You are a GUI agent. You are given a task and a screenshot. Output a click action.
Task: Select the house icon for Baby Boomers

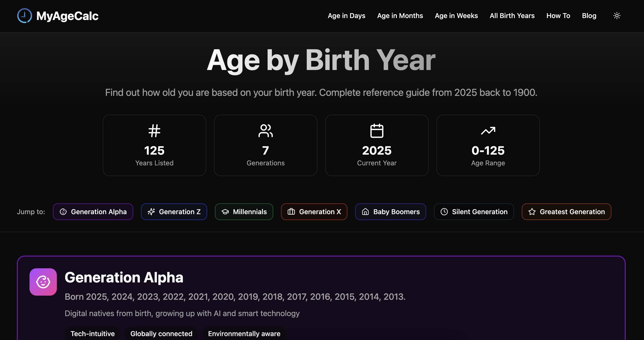[365, 211]
